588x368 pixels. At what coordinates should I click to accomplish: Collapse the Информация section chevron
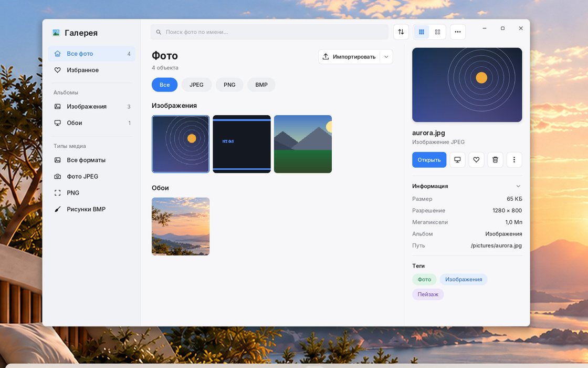518,186
